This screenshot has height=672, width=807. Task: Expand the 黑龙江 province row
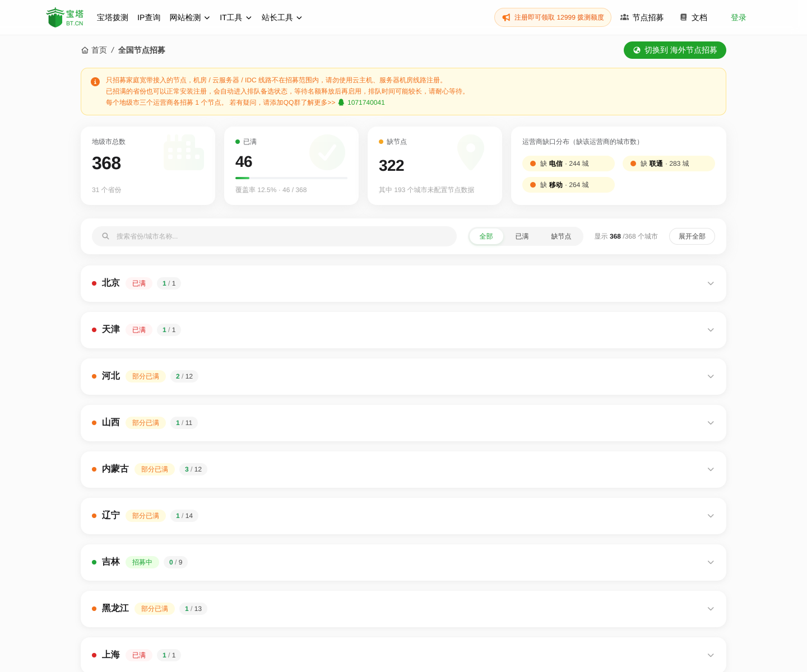point(403,609)
